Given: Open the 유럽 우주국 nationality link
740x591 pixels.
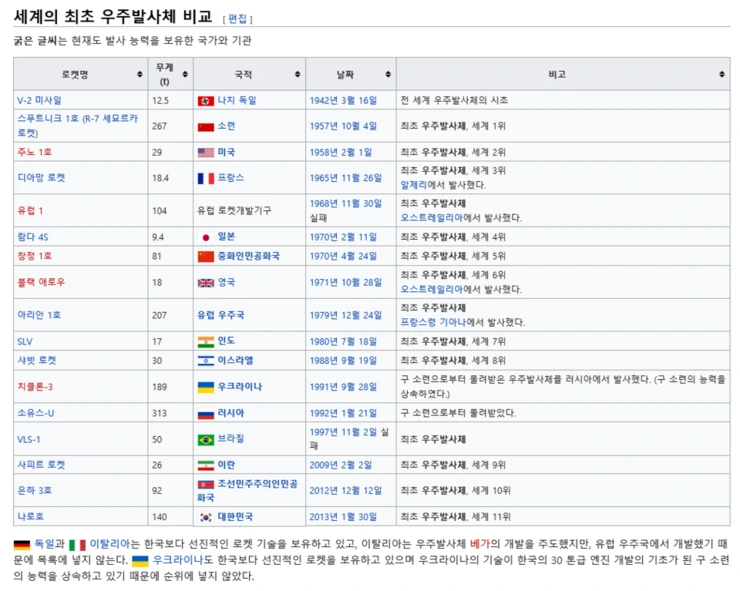Looking at the screenshot, I should [x=221, y=315].
